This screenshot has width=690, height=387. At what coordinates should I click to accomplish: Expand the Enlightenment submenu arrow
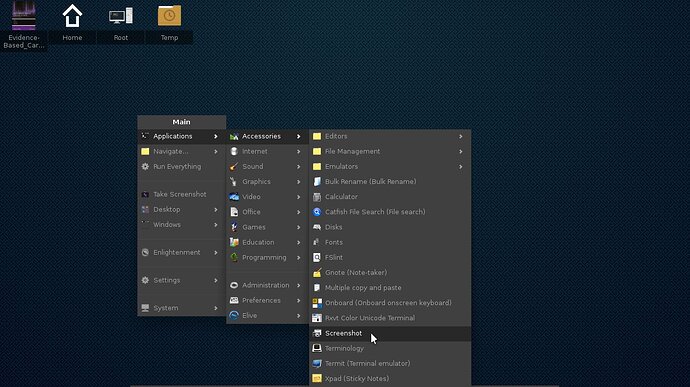pyautogui.click(x=216, y=252)
